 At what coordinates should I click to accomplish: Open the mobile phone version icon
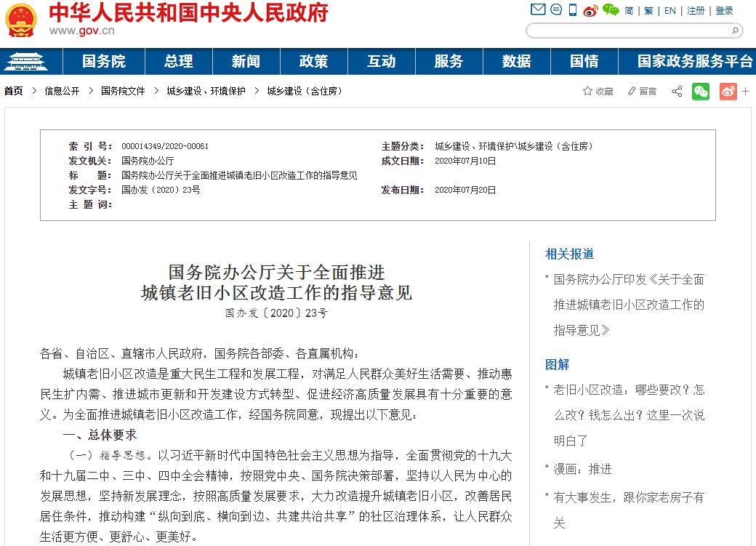[x=572, y=9]
